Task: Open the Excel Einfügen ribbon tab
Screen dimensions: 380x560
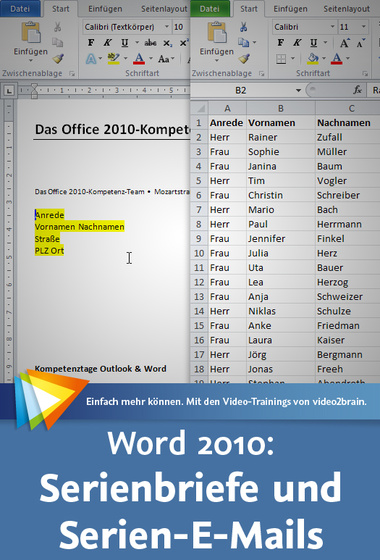Action: coord(290,9)
